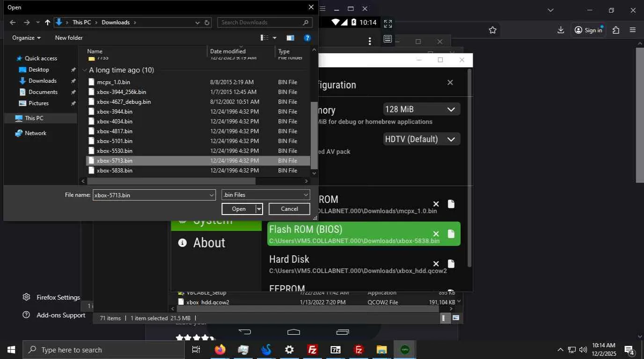Open the HDTV (Default) AV pack dropdown
644x359 pixels.
pos(422,139)
